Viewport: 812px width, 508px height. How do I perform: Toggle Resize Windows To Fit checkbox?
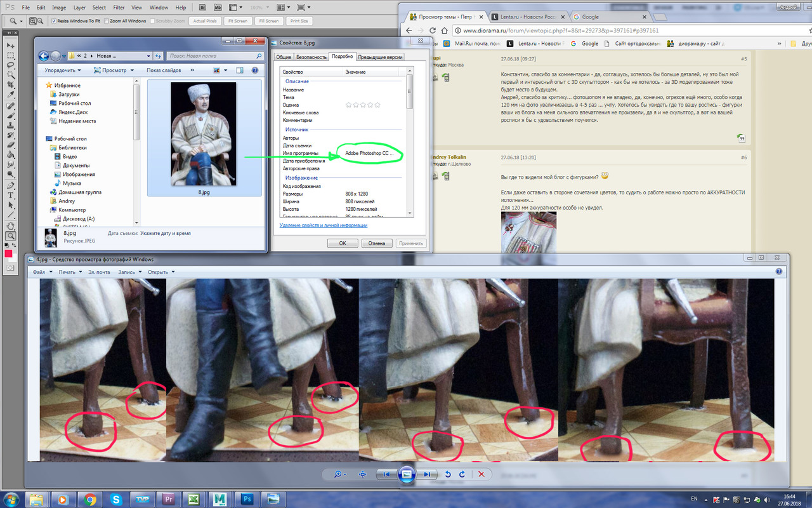click(55, 21)
